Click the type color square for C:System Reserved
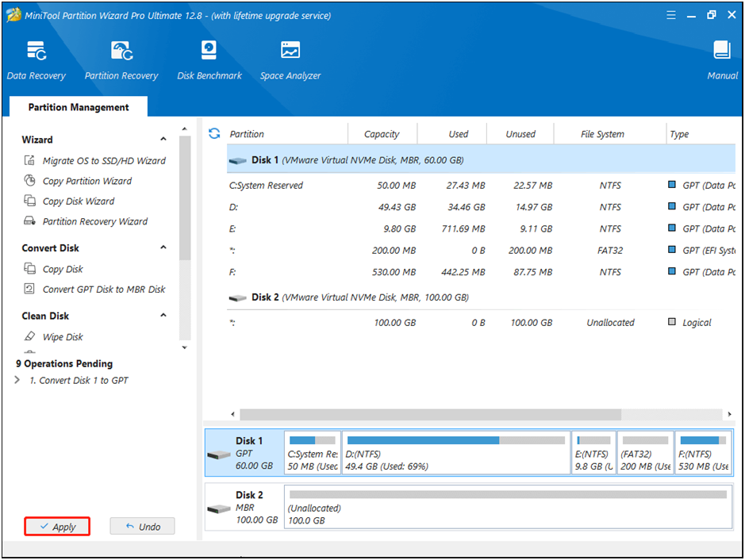Screen dimensions: 745x560 tap(672, 184)
